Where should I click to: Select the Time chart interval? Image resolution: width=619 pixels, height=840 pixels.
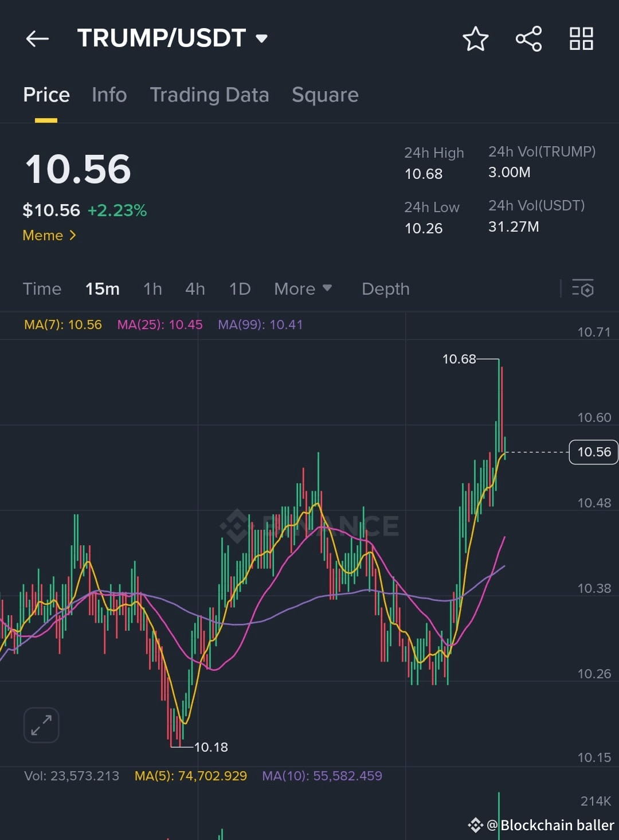[x=42, y=288]
